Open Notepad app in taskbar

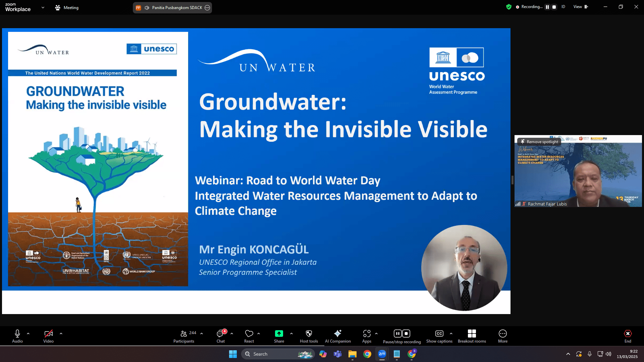point(397,354)
